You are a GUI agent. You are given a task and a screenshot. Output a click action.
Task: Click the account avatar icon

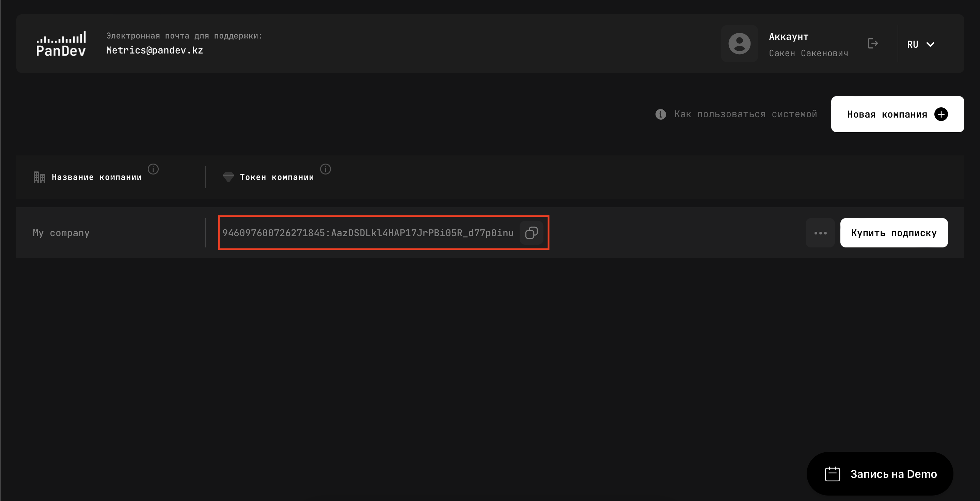click(x=739, y=44)
